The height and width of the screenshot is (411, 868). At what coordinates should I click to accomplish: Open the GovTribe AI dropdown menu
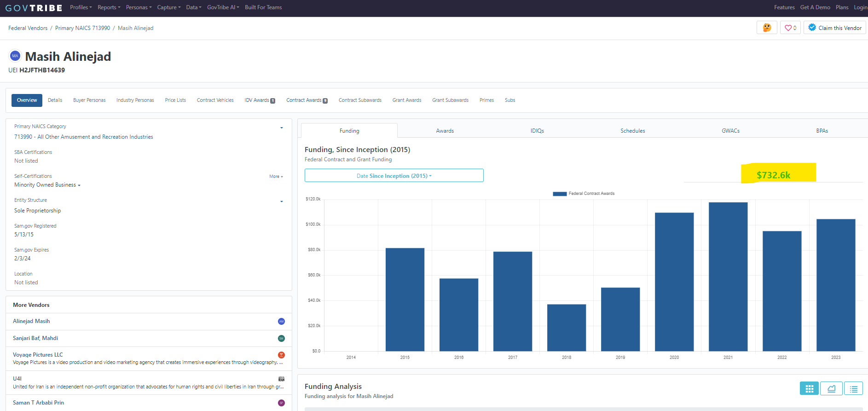223,7
